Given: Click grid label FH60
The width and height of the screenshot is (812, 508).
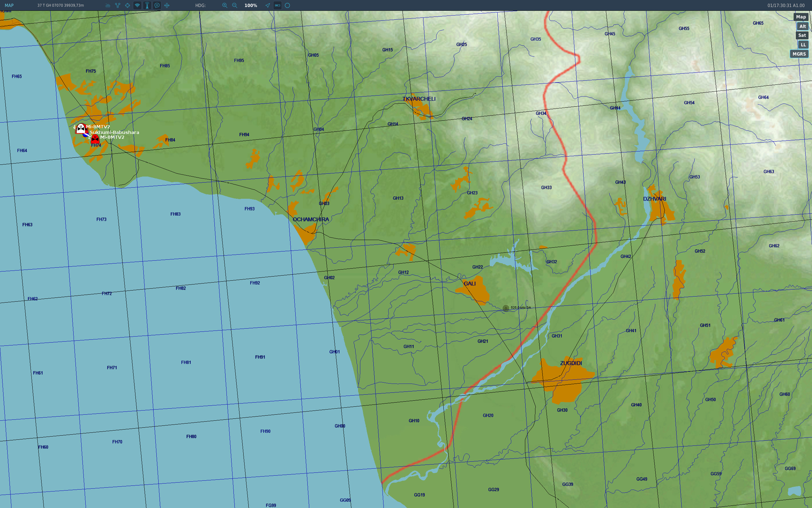Looking at the screenshot, I should click(x=43, y=447).
